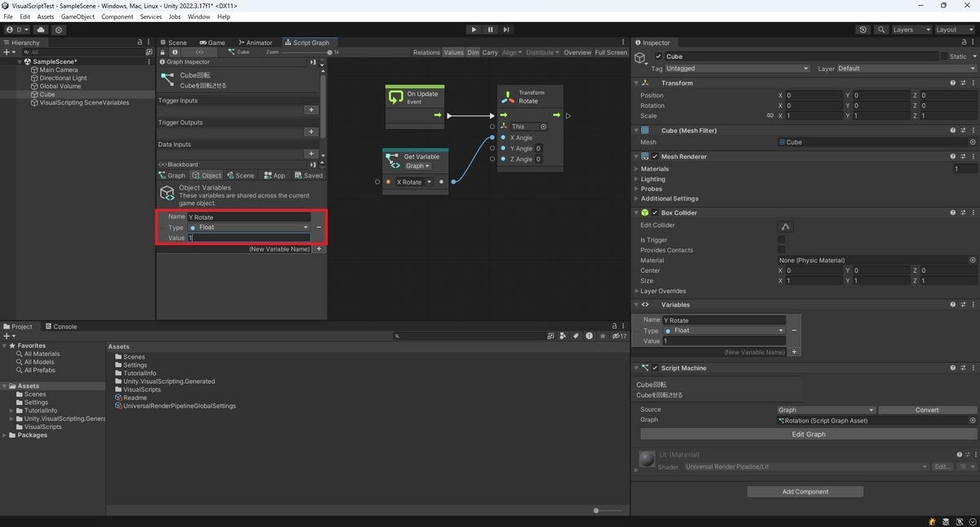Toggle the Values button in graph toolbar
The height and width of the screenshot is (527, 980).
point(453,52)
